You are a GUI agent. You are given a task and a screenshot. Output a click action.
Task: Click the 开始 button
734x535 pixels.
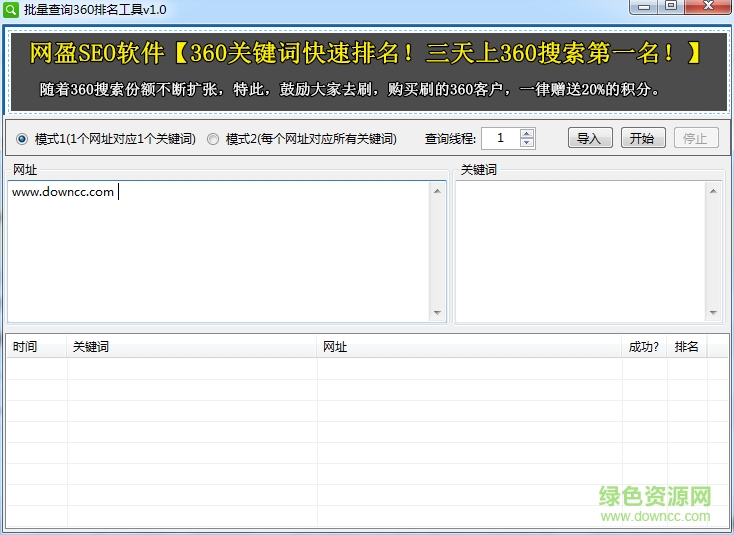coord(643,138)
